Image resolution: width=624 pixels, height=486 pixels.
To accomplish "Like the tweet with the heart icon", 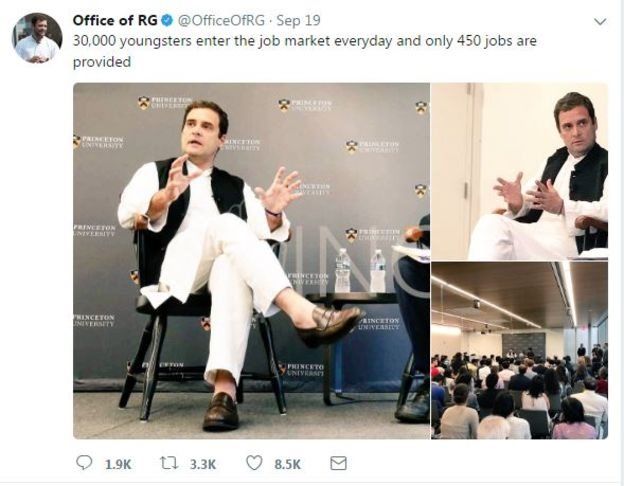I will [254, 463].
